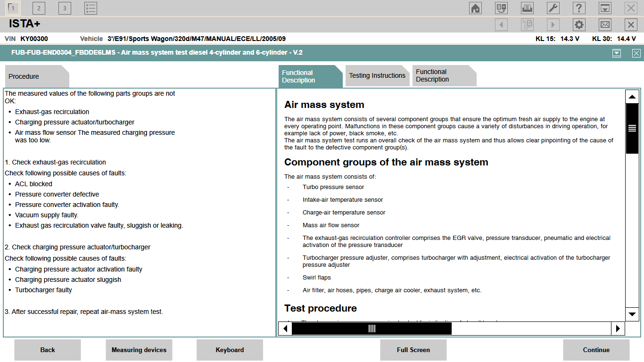Click '1. Check exhaust-gas recirculation' step

(55, 162)
